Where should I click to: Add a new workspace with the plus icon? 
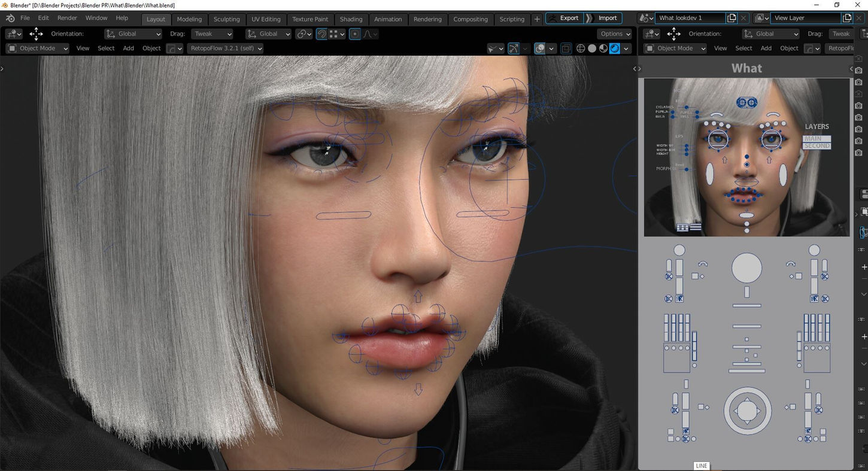pyautogui.click(x=537, y=19)
